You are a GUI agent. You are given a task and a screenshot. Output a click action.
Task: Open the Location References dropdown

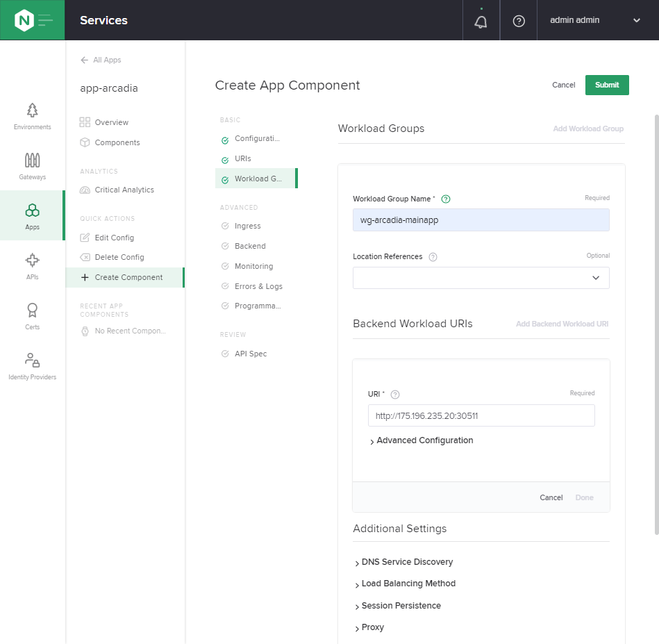(x=481, y=278)
